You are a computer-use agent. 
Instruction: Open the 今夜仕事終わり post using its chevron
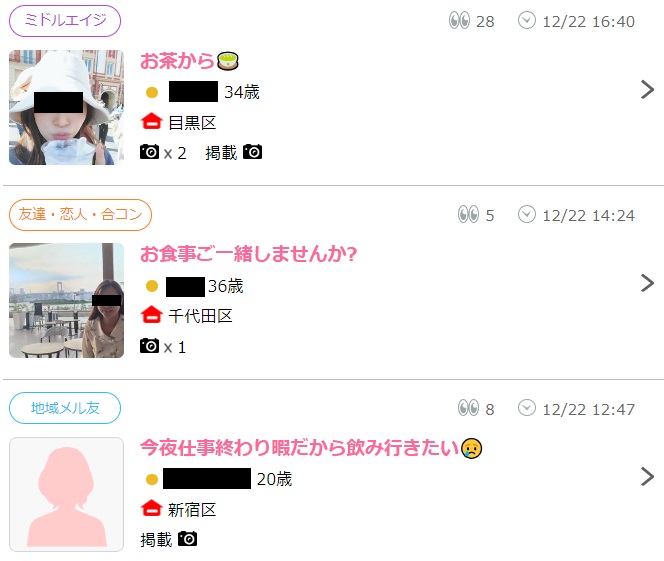click(647, 476)
